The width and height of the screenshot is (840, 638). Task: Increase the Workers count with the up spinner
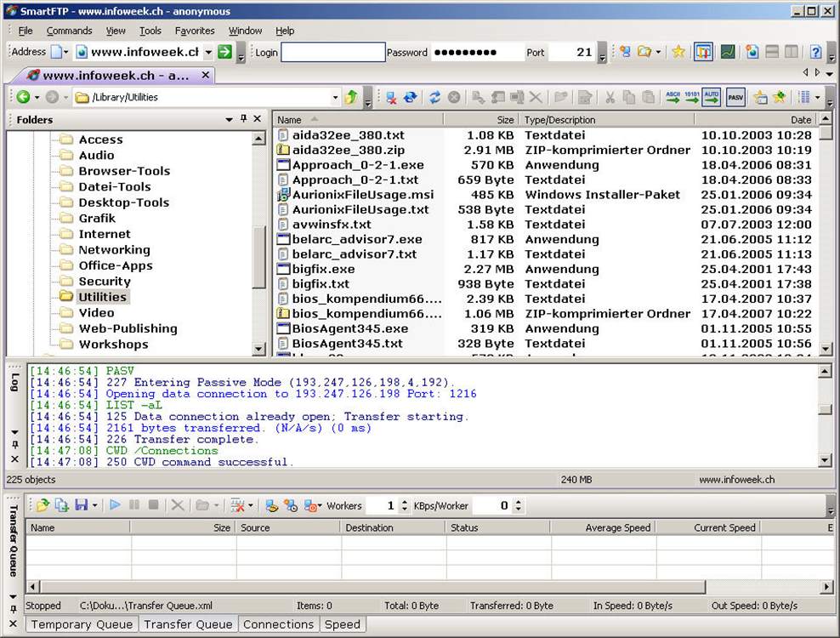(x=405, y=502)
